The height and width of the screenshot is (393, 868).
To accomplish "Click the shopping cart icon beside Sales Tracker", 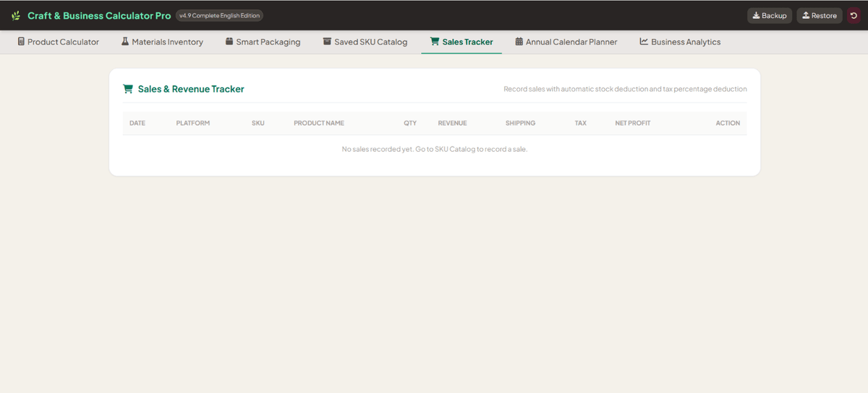I will tap(435, 42).
